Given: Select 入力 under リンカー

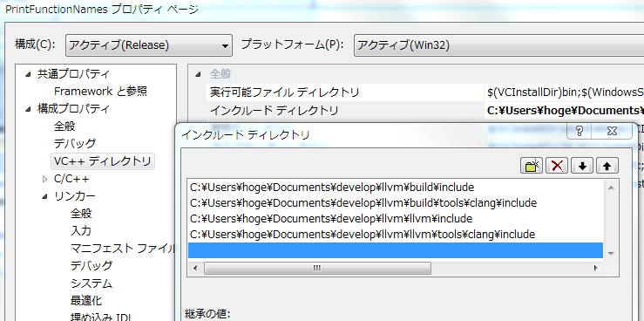Looking at the screenshot, I should click(81, 231).
